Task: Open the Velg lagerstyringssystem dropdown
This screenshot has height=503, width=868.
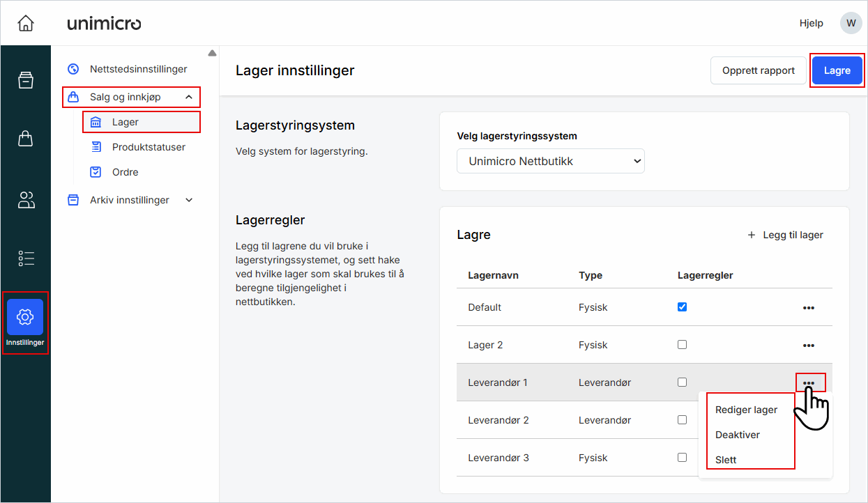Action: click(551, 161)
